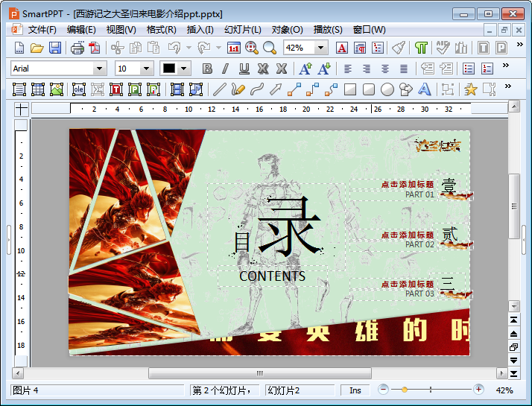Click the Ins insert mode indicator
This screenshot has width=532, height=406.
coord(355,390)
